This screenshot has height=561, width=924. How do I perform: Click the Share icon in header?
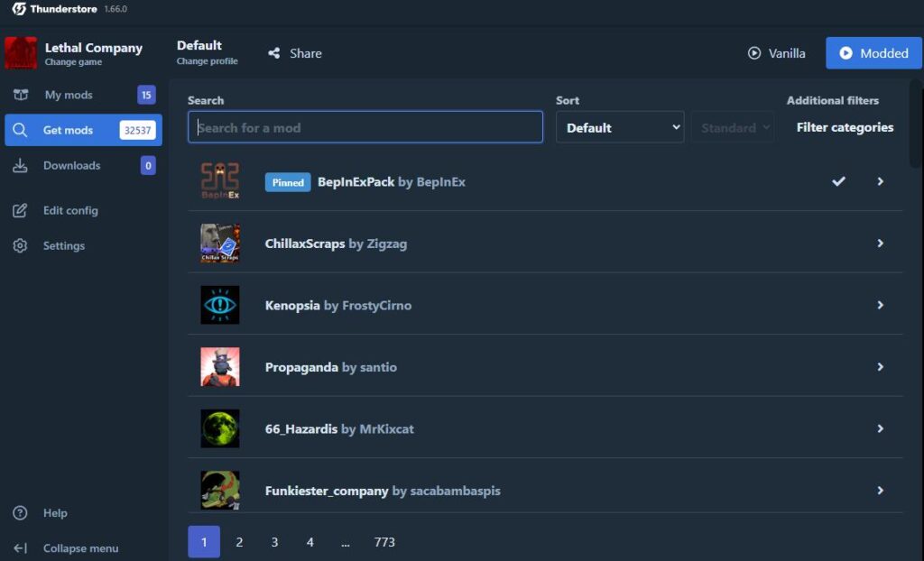click(274, 53)
